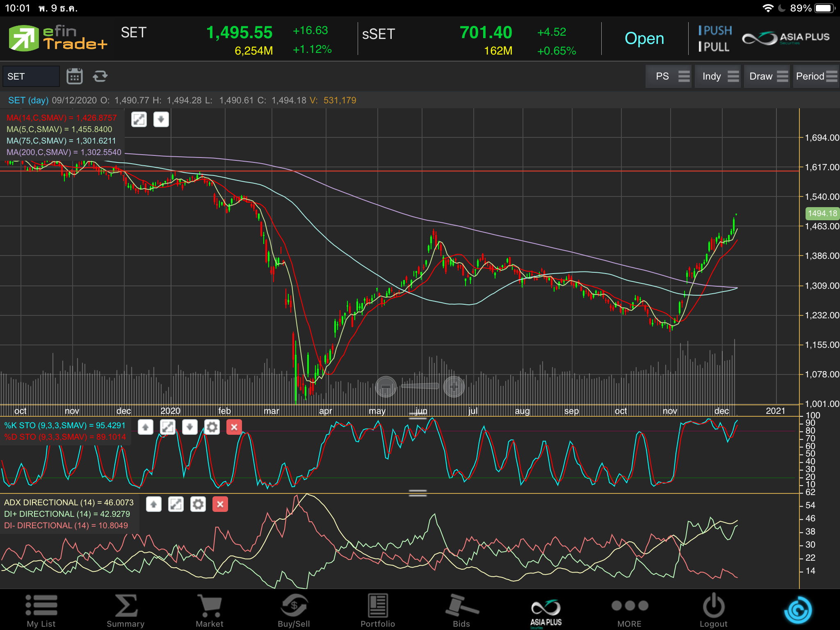Zoom in chart with plus button
The height and width of the screenshot is (630, 840).
[x=454, y=387]
